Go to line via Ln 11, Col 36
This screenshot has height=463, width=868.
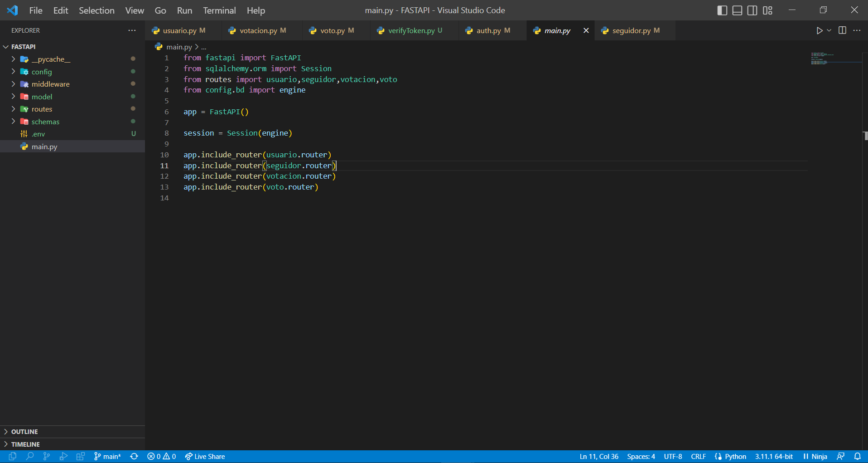tap(599, 456)
